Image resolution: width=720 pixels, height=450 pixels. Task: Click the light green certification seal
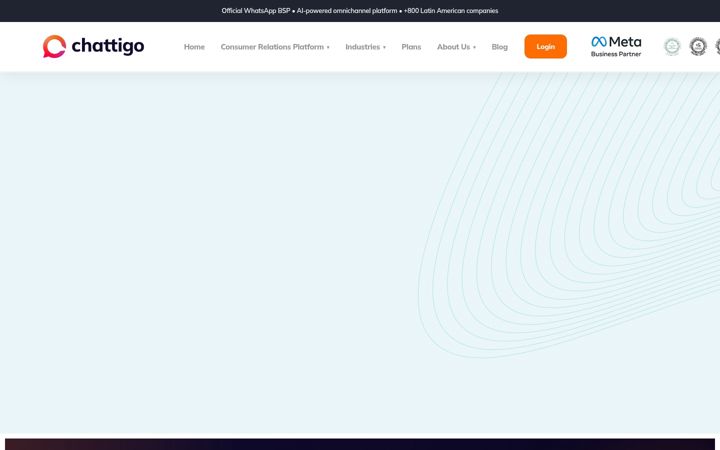tap(672, 46)
